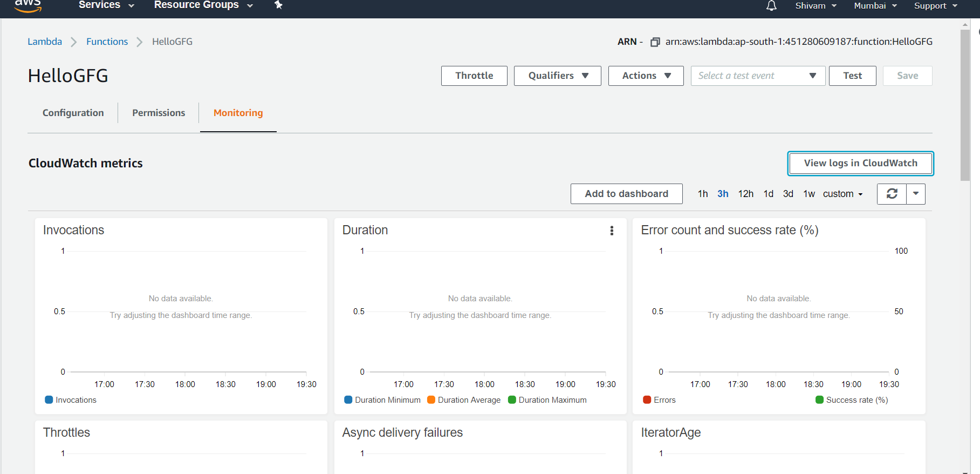This screenshot has height=474, width=980.
Task: Click the AWS logo
Action: click(28, 6)
